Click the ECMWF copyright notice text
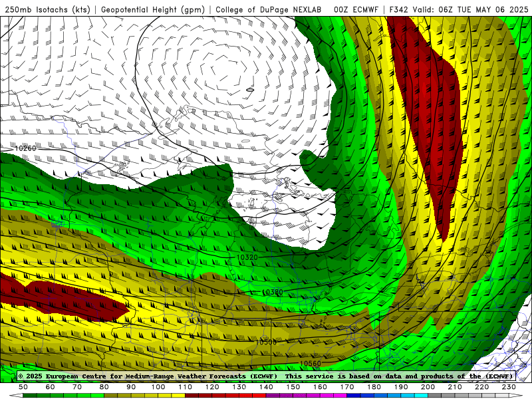This screenshot has height=399, width=532. click(x=265, y=376)
